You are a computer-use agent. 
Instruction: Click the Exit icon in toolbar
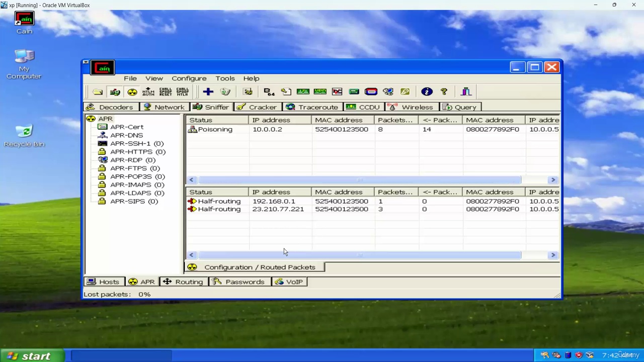466,92
